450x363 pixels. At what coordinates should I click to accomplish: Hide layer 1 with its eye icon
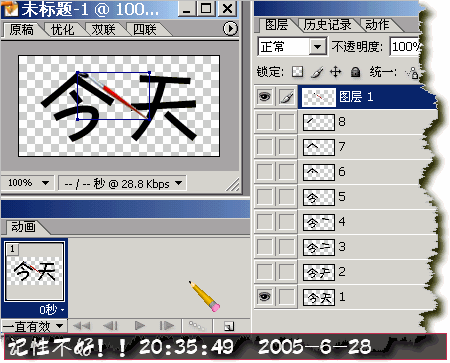tap(264, 296)
